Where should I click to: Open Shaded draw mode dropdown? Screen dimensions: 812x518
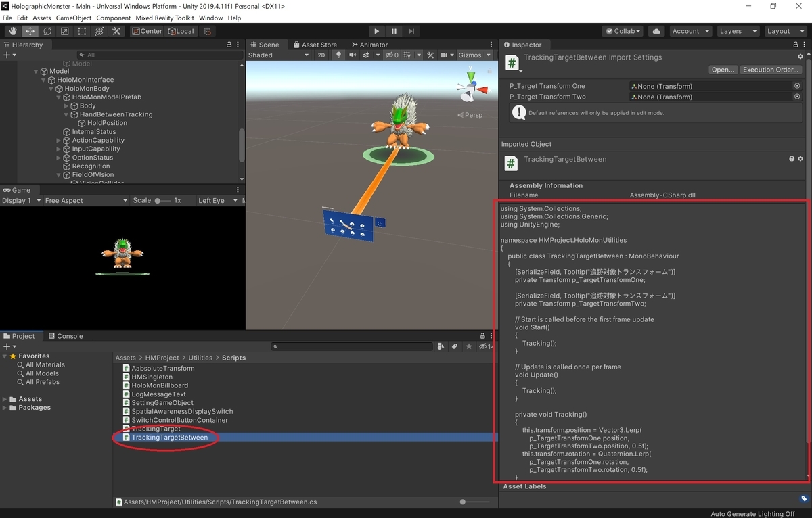click(x=279, y=55)
